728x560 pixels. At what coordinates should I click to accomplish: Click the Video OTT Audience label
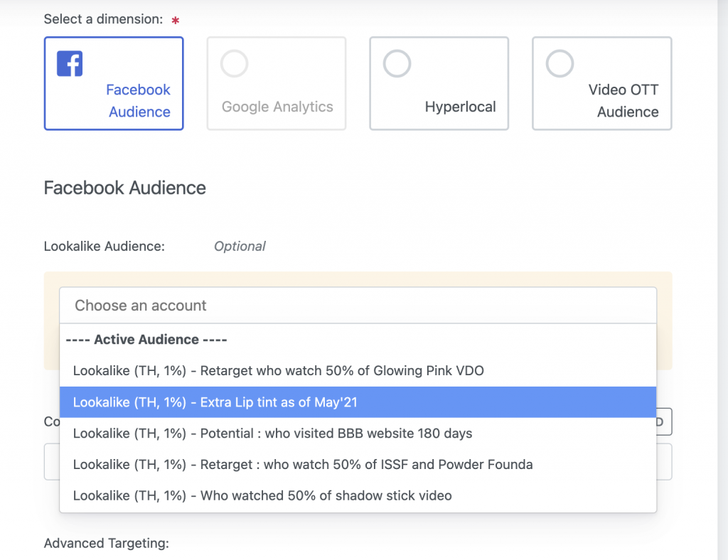623,101
